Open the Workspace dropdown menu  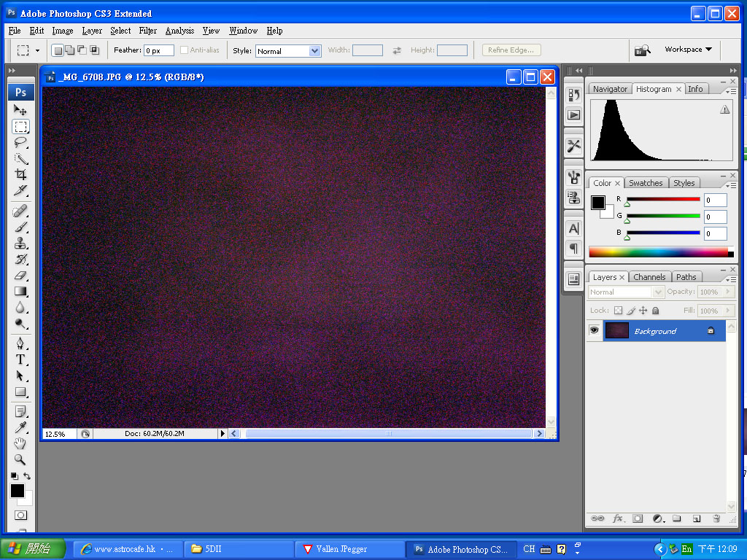tap(688, 50)
